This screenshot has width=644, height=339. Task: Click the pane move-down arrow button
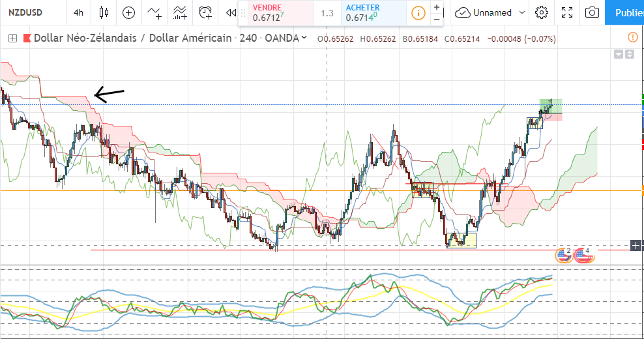click(x=618, y=54)
